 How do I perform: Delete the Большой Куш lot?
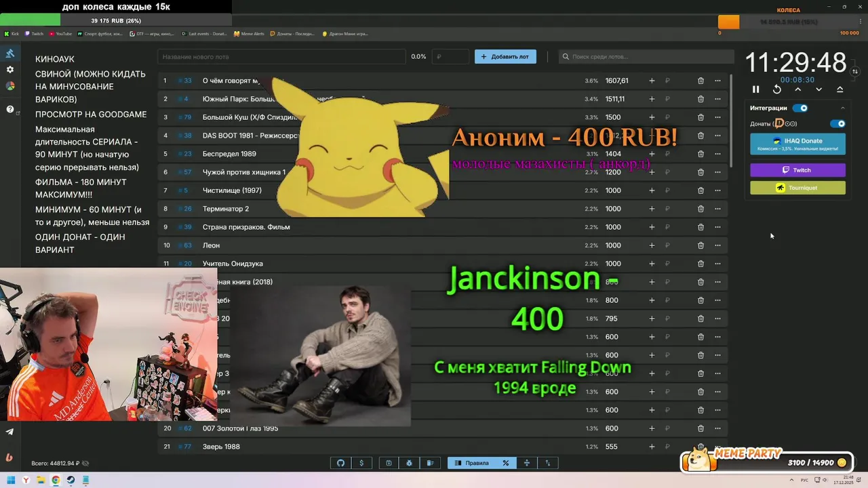click(x=701, y=117)
